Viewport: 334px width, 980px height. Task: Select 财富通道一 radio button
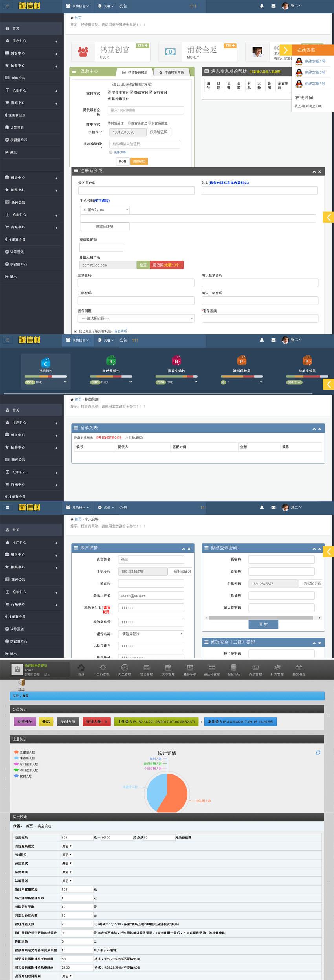click(109, 123)
